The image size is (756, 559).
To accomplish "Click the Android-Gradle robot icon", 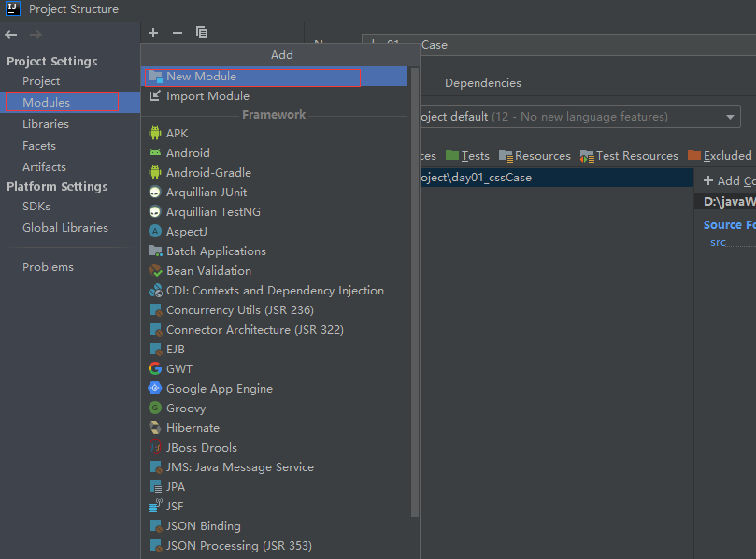I will [155, 172].
